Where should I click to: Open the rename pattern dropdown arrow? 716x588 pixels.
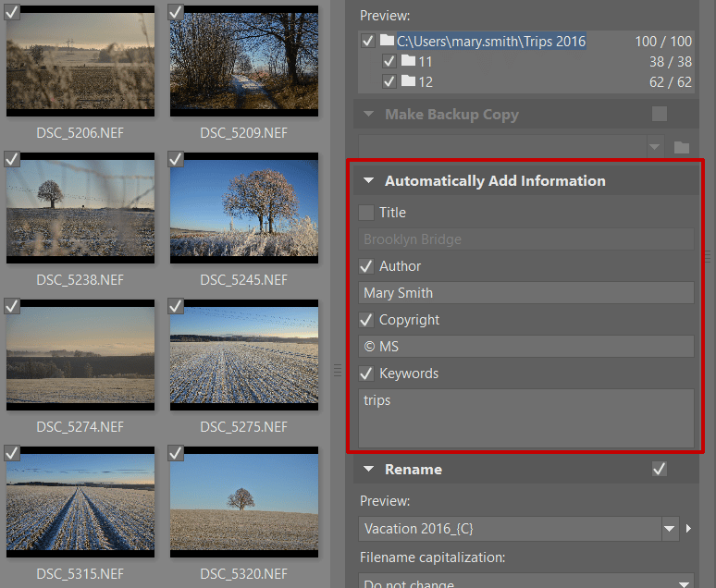670,529
